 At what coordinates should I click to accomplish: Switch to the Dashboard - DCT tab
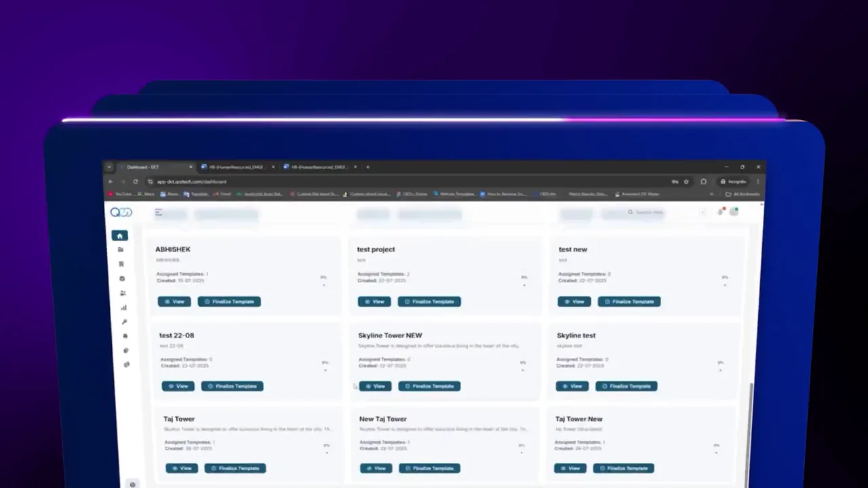point(155,167)
